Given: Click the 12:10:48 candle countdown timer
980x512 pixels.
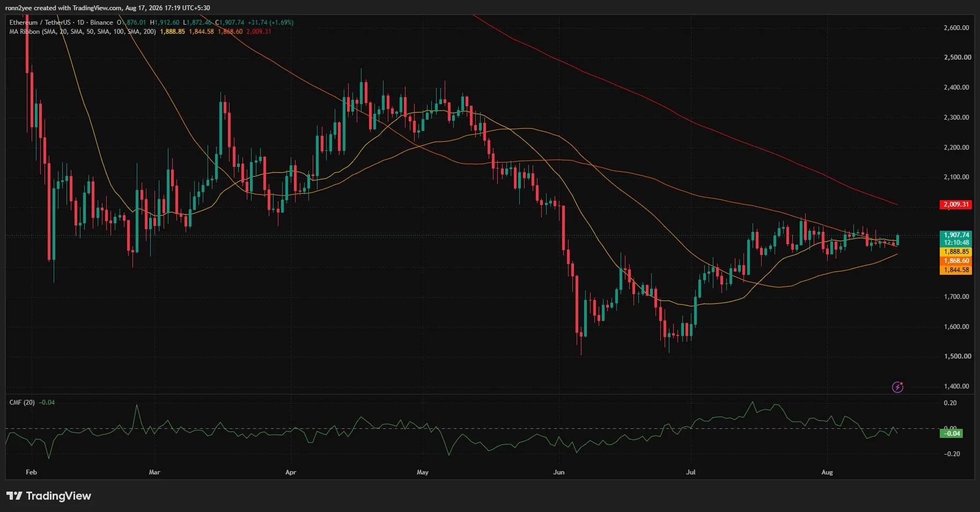Looking at the screenshot, I should (956, 243).
